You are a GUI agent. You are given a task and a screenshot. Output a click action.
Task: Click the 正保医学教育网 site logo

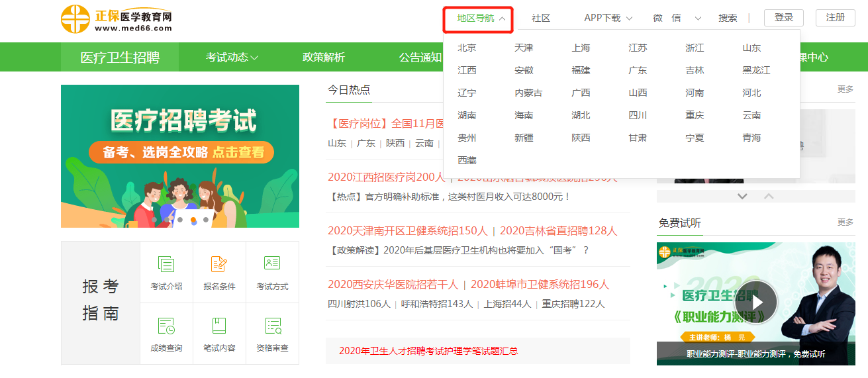click(117, 19)
